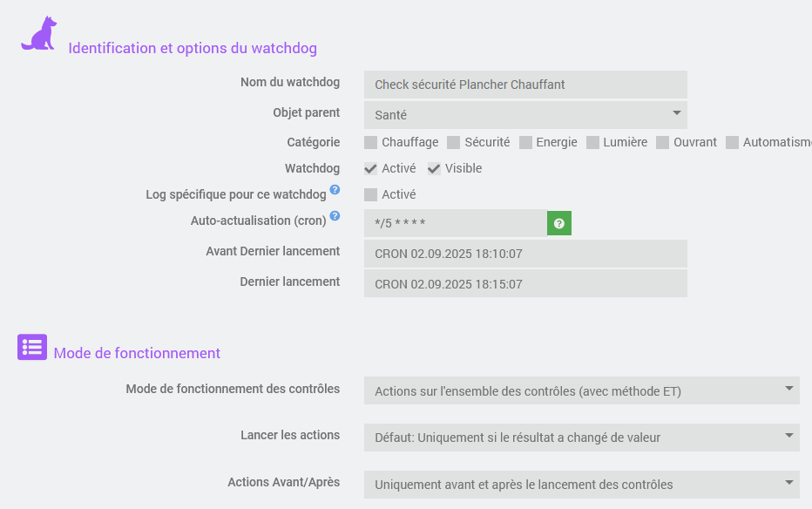Uncheck the Watchdog Activé checkbox
This screenshot has width=812, height=509.
coord(371,168)
